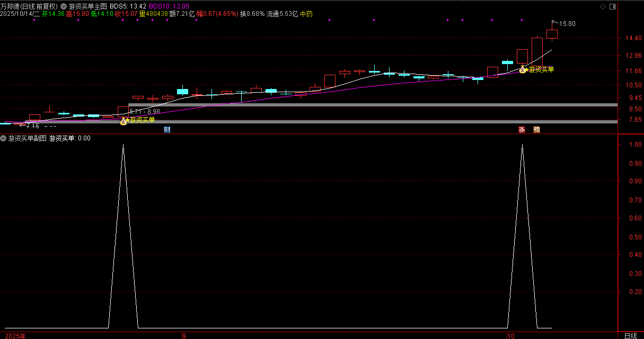Open the main chart indicator dropdown arrow
The width and height of the screenshot is (644, 339).
tap(64, 6)
